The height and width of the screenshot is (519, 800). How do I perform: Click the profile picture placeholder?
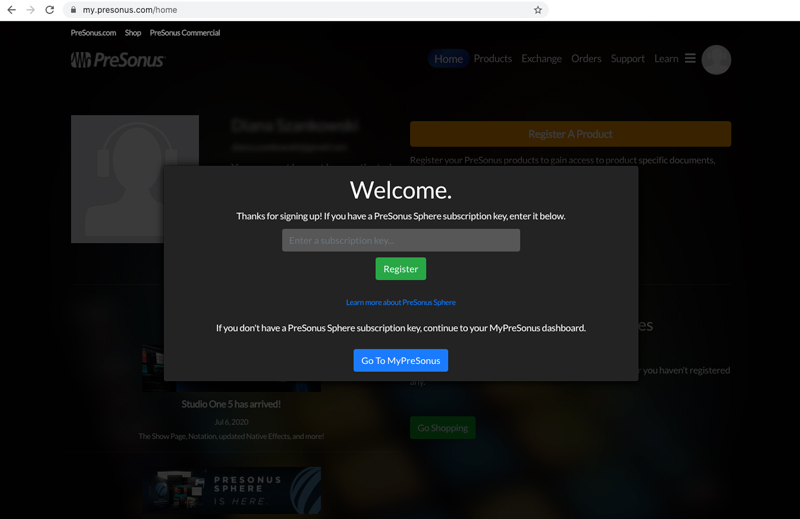coord(135,179)
